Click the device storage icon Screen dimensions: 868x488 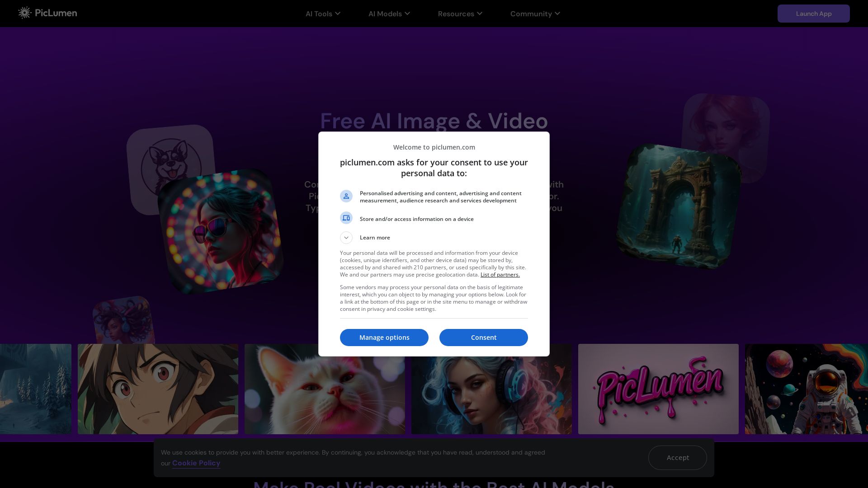346,218
